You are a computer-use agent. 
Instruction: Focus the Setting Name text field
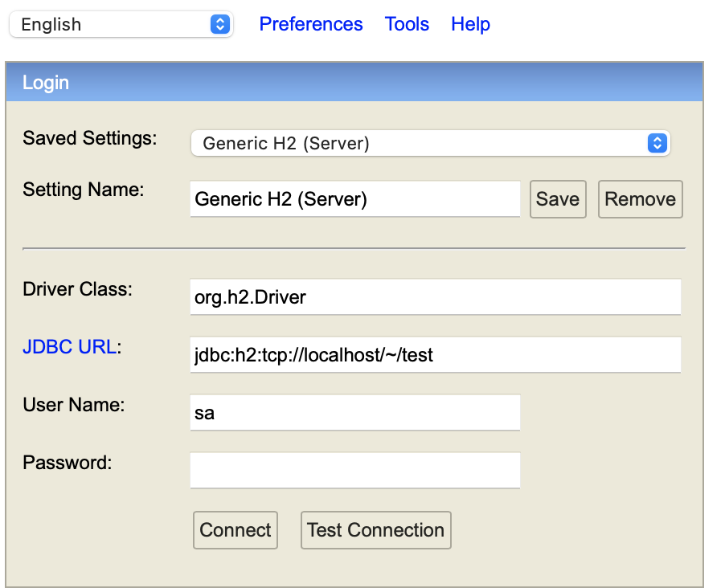pyautogui.click(x=355, y=198)
